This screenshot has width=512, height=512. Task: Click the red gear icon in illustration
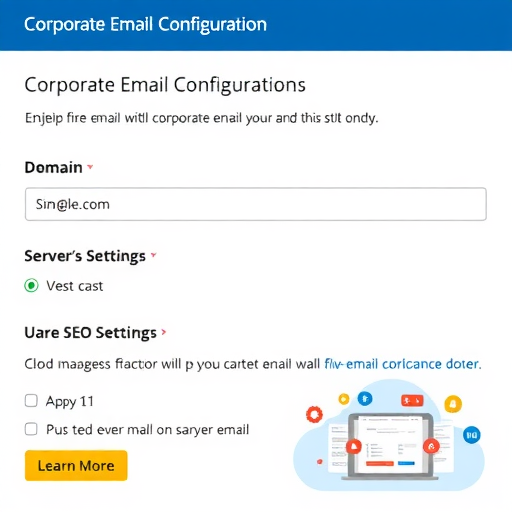314,414
